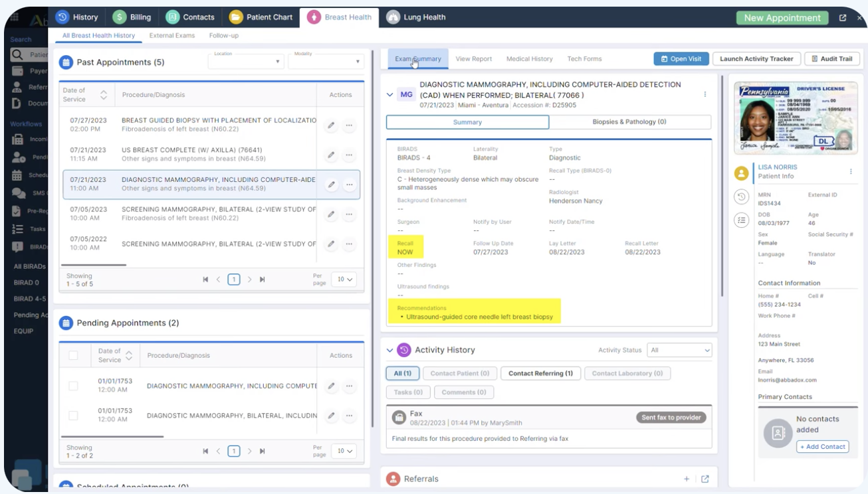Image resolution: width=868 pixels, height=494 pixels.
Task: Click horizontal scrollbar under Past Appointments table
Action: point(93,265)
